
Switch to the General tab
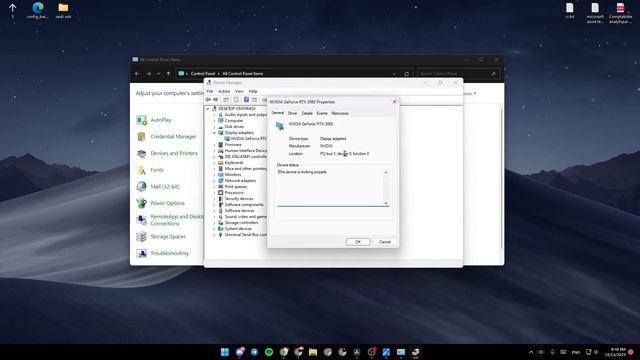pos(278,113)
